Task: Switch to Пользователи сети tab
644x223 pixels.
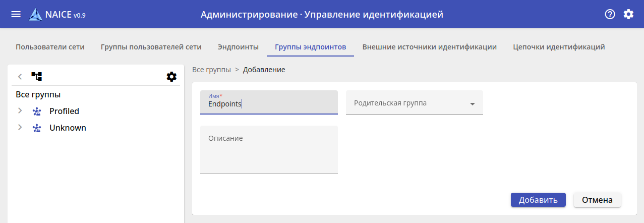Action: [50, 47]
